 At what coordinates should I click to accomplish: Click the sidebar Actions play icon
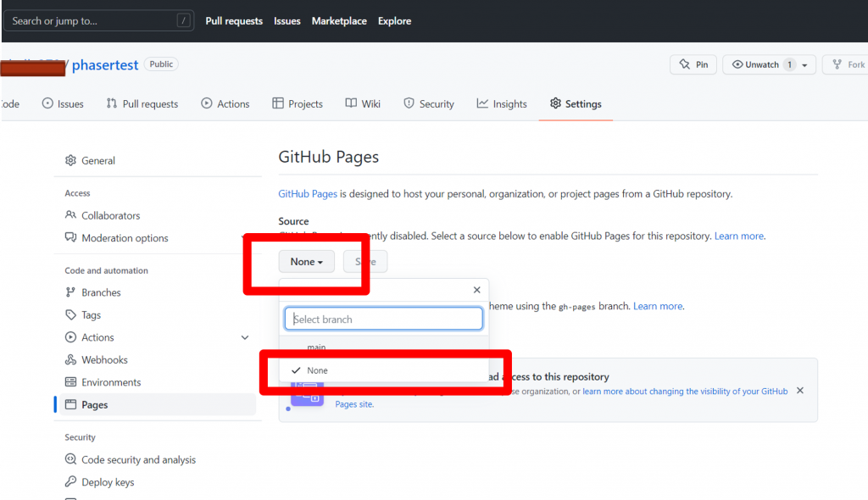point(70,336)
